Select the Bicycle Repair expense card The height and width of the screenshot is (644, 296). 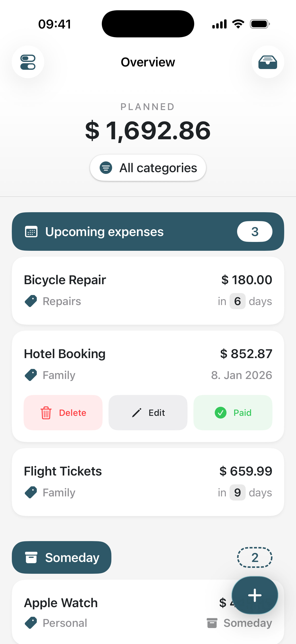click(x=148, y=291)
